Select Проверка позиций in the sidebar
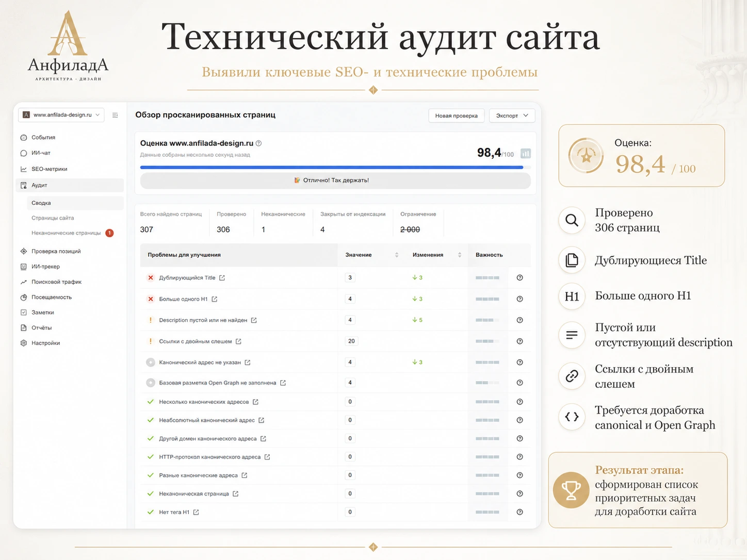The height and width of the screenshot is (560, 747). (x=56, y=252)
